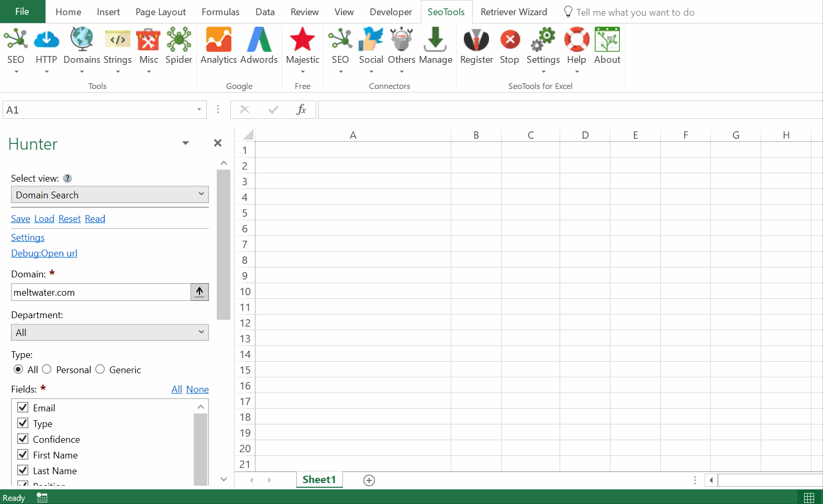823x504 pixels.
Task: Click the Load link in Hunter pane
Action: click(x=45, y=219)
